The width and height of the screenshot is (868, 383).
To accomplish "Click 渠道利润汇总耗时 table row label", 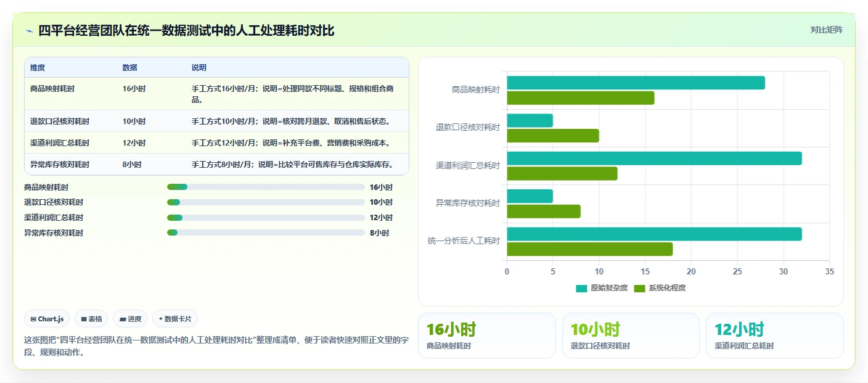I will click(60, 142).
